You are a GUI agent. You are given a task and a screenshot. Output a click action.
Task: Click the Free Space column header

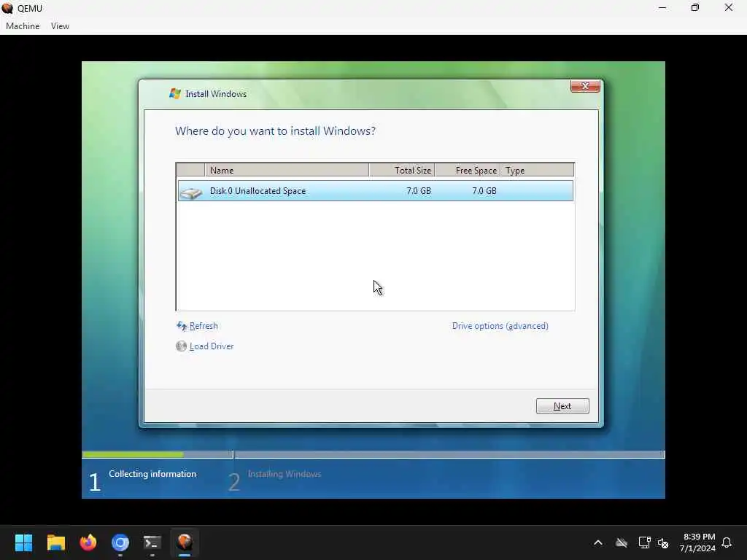(468, 170)
